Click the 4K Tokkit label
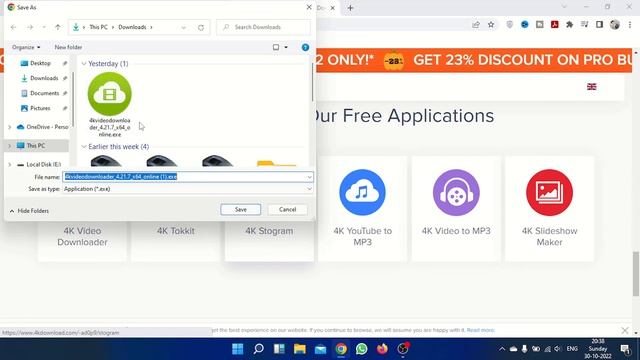 point(176,231)
